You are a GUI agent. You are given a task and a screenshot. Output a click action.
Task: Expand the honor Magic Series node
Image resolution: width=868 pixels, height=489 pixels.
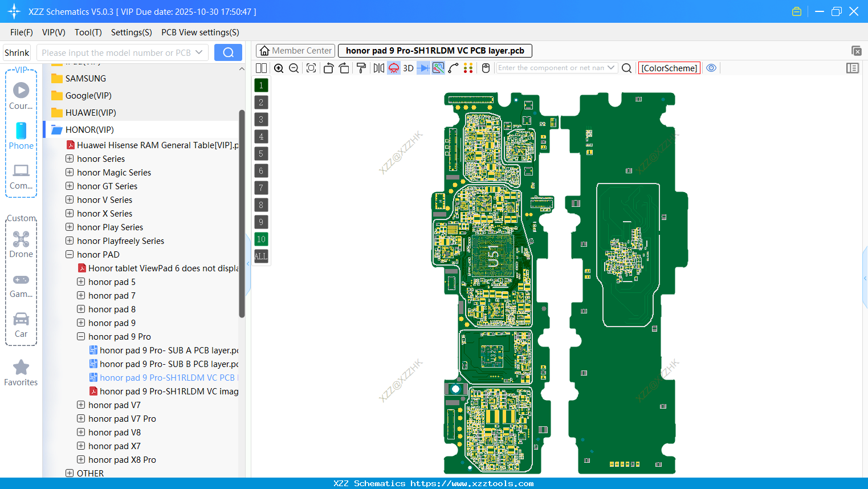pyautogui.click(x=70, y=172)
